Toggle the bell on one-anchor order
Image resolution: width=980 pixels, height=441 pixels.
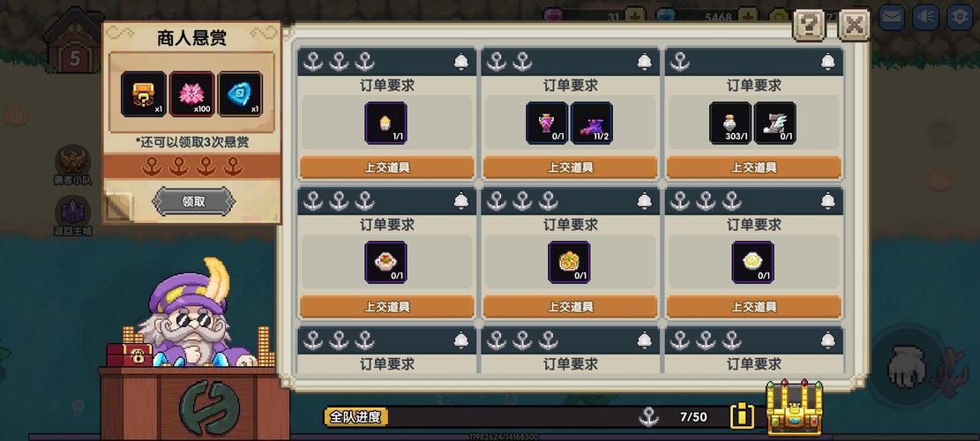tap(828, 62)
